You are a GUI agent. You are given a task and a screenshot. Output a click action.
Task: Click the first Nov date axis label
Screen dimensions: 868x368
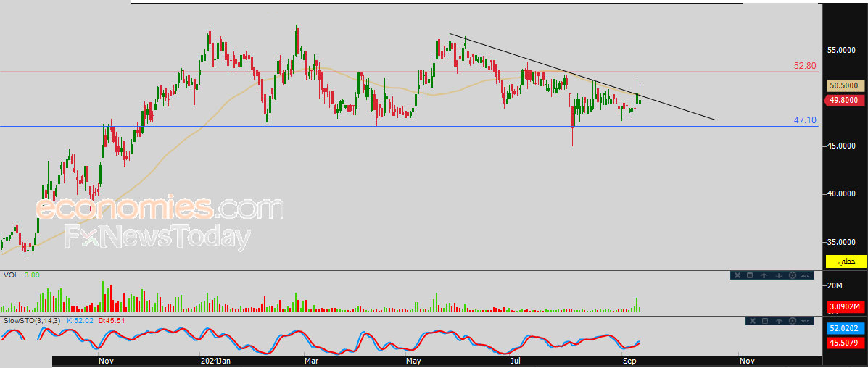pyautogui.click(x=106, y=361)
